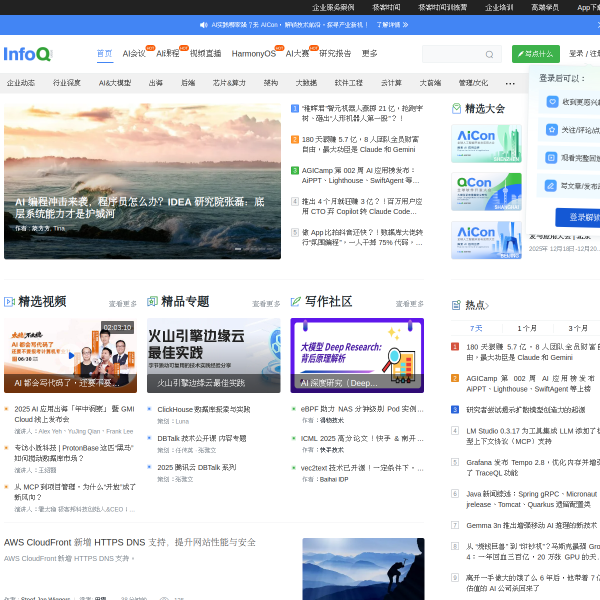Screen dimensions: 600x600
Task: Click the 精选视频 section icon
Action: [9, 302]
